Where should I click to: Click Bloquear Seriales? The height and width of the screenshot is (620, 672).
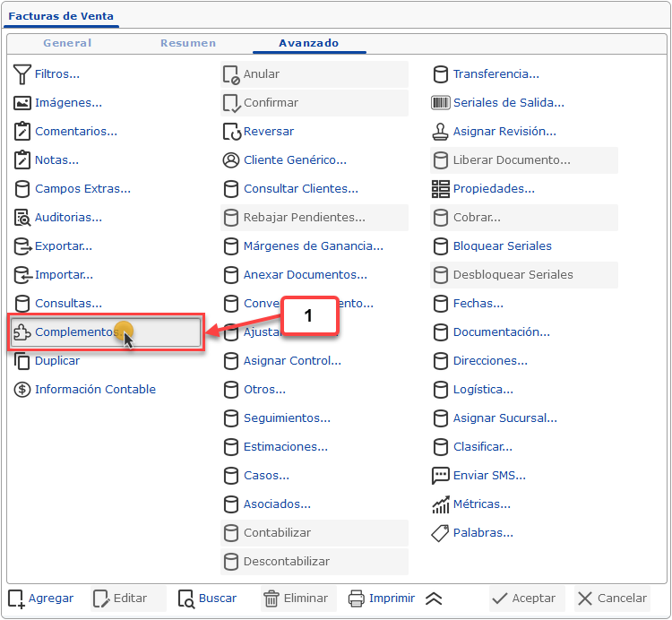coord(503,246)
